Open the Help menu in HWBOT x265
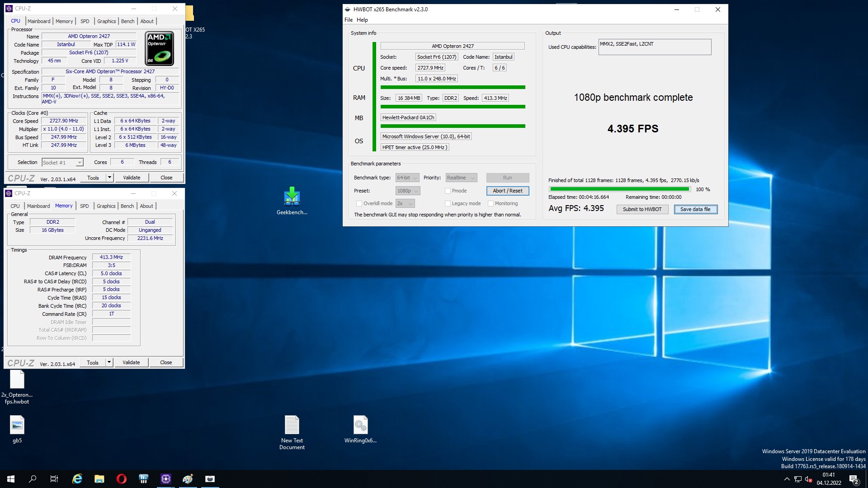The height and width of the screenshot is (488, 868). pyautogui.click(x=362, y=20)
